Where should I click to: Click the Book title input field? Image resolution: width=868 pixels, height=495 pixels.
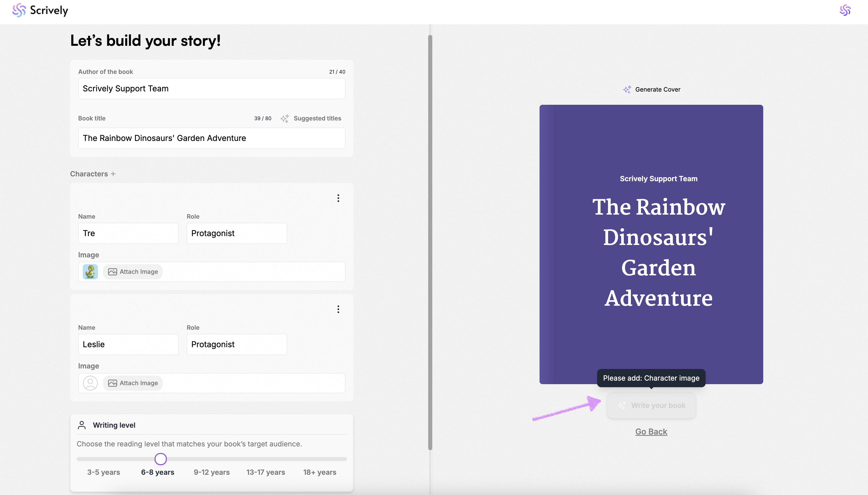pyautogui.click(x=211, y=138)
